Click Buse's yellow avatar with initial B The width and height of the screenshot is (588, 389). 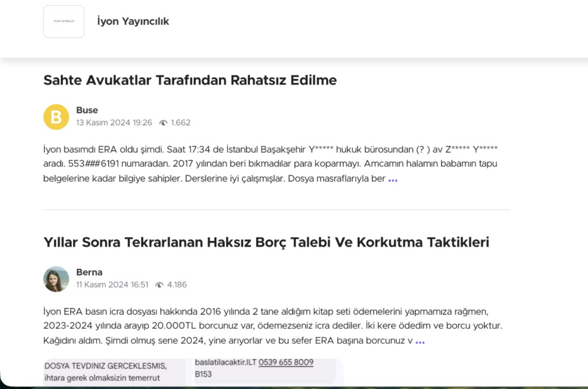pyautogui.click(x=57, y=117)
